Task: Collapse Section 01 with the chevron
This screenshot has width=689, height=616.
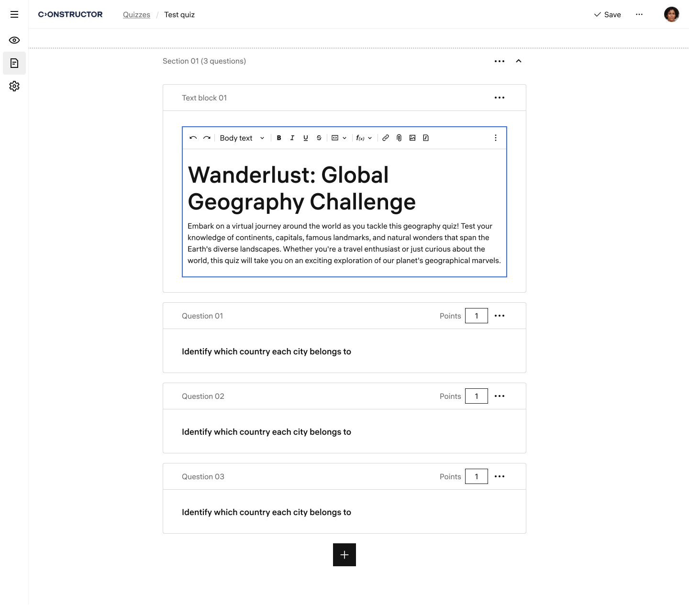Action: pyautogui.click(x=519, y=61)
